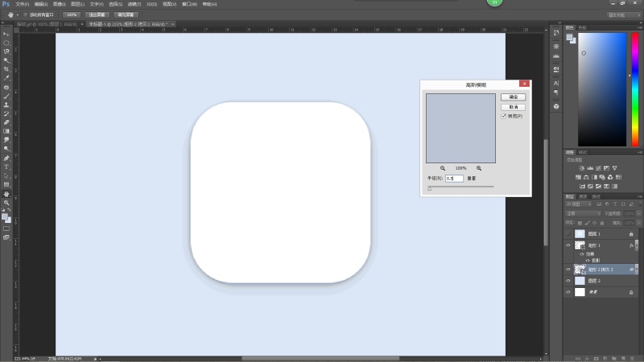Select the Move tool
This screenshot has height=362, width=644.
(6, 34)
